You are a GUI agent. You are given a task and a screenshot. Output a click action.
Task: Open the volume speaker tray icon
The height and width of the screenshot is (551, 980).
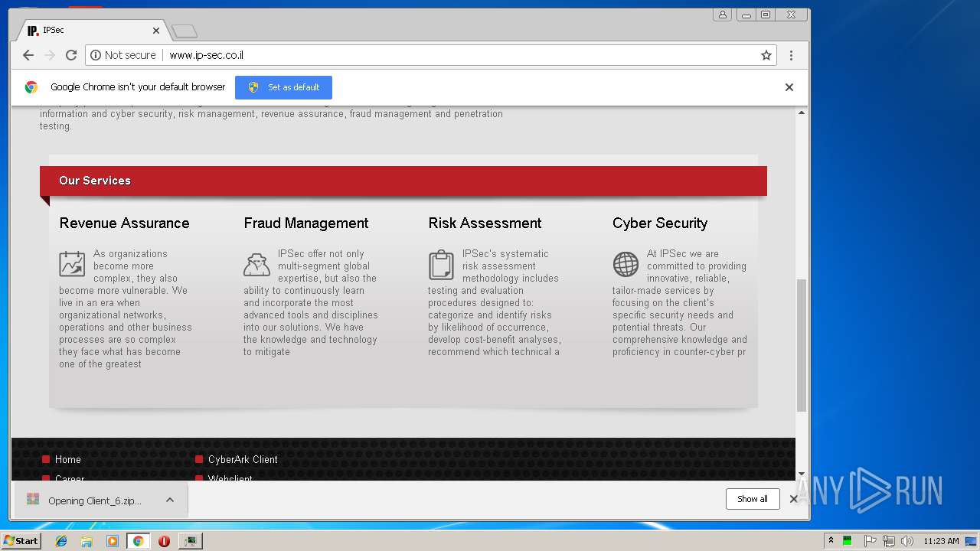pos(906,541)
